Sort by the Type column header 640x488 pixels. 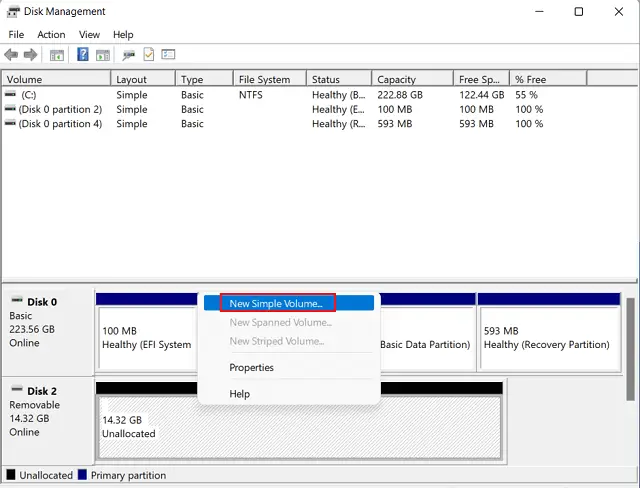click(205, 79)
